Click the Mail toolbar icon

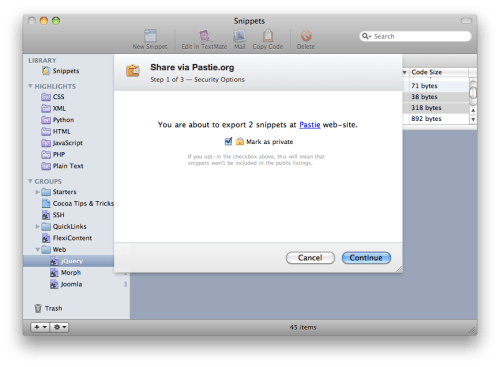click(x=239, y=36)
